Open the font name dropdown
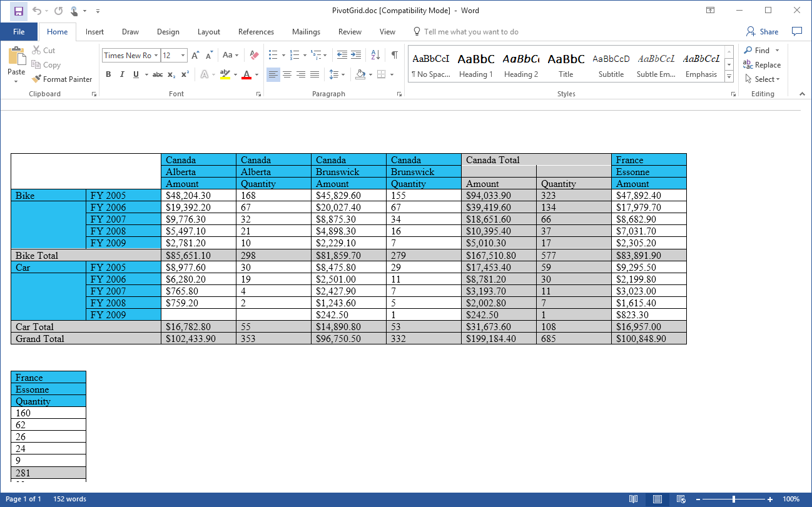 point(156,55)
